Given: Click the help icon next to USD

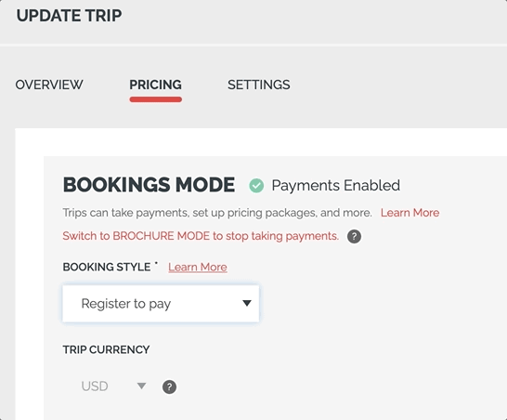Looking at the screenshot, I should 169,387.
